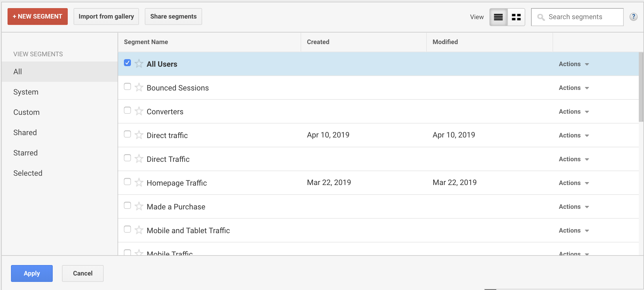
Task: Open Actions dropdown for All Users
Action: pyautogui.click(x=573, y=64)
